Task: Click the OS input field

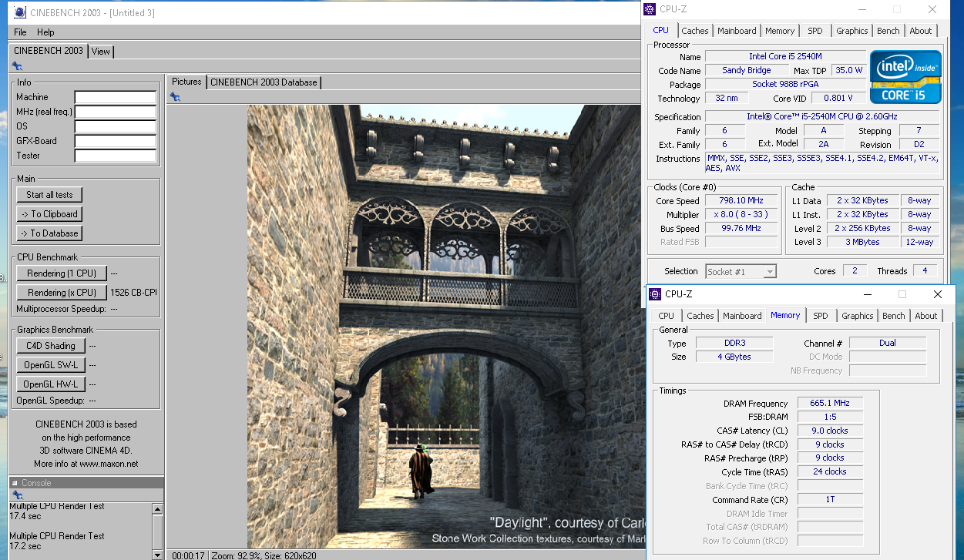Action: point(116,126)
